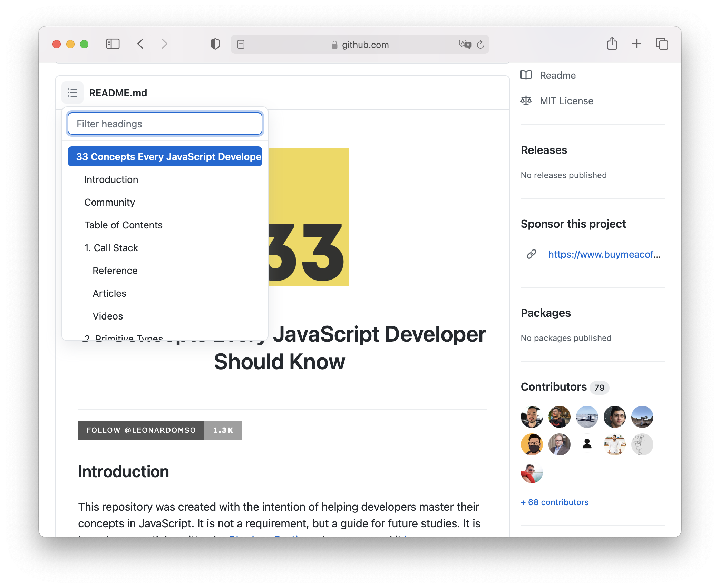Open the Reader view icon in the address bar
The height and width of the screenshot is (588, 720).
pyautogui.click(x=240, y=44)
